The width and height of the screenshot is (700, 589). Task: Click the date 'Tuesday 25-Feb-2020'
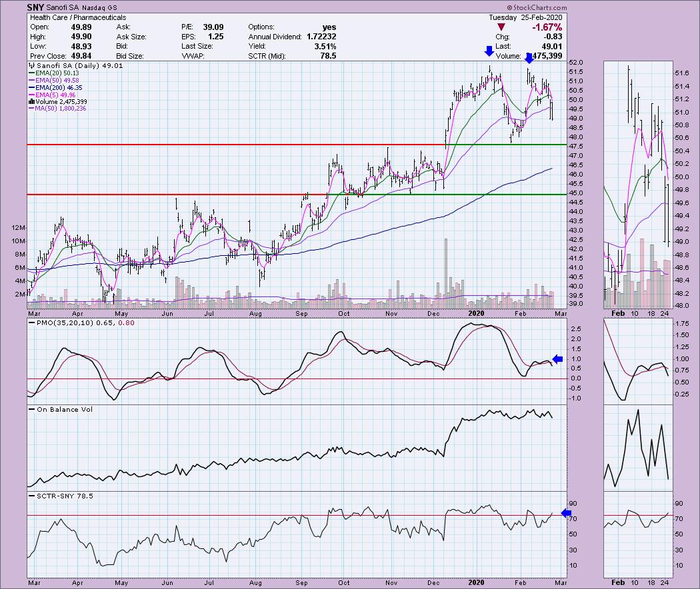point(525,17)
